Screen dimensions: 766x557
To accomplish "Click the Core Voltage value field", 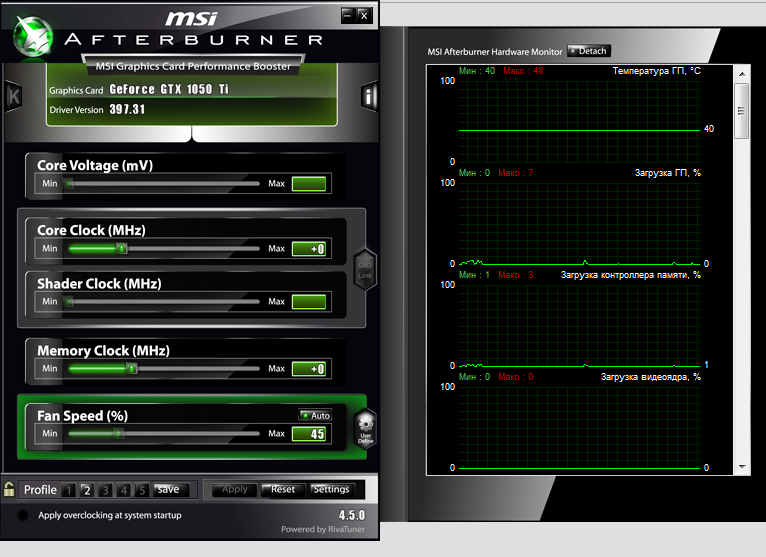I will (309, 184).
